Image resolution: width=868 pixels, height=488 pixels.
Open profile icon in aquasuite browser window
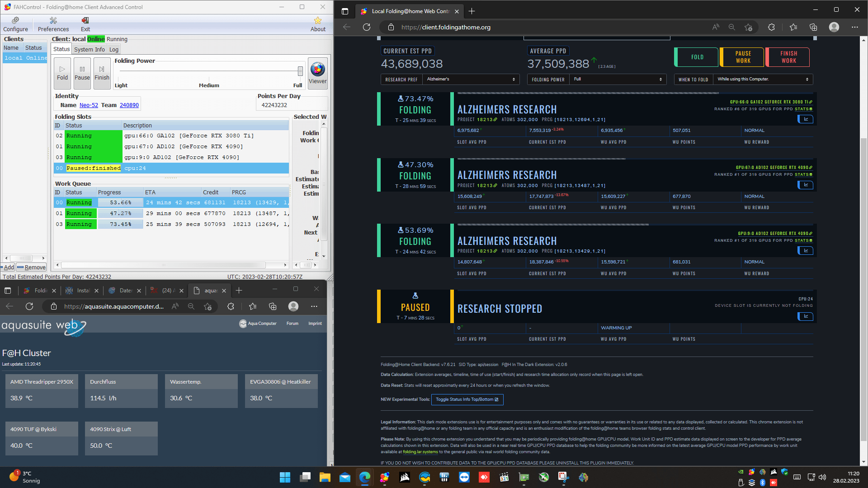[x=293, y=306]
